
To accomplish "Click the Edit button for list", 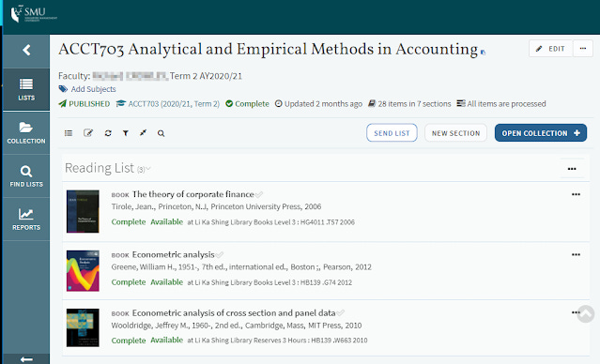I will point(550,49).
